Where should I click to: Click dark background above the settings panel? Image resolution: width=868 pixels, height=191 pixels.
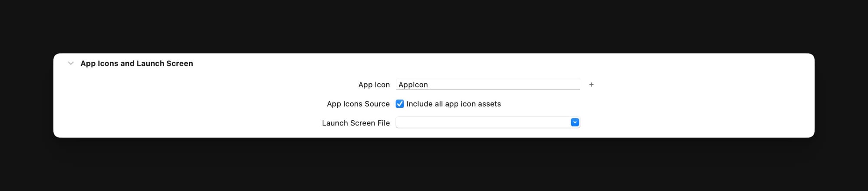(434, 26)
